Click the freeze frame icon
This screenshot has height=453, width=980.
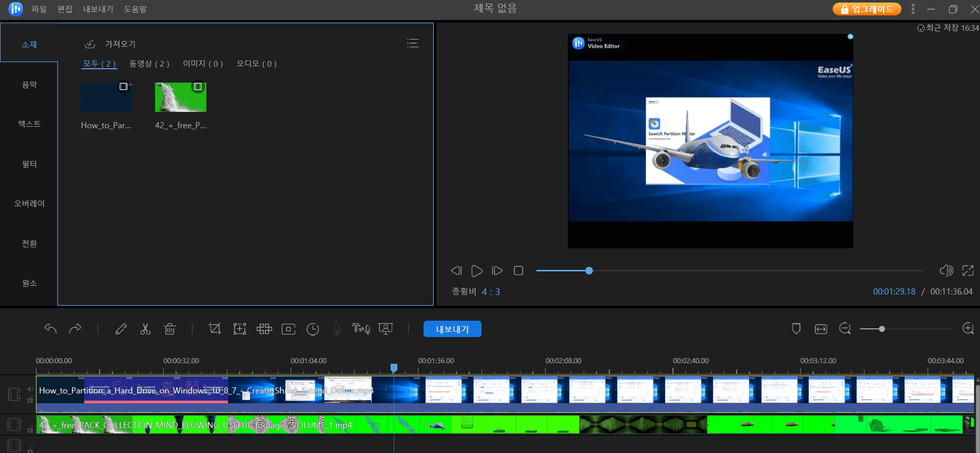(x=289, y=329)
